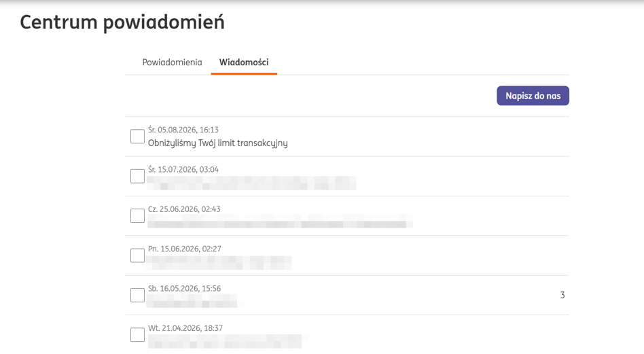
Task: Open the message dated Śr. 15.07.2026, 03:04
Action: pos(347,176)
